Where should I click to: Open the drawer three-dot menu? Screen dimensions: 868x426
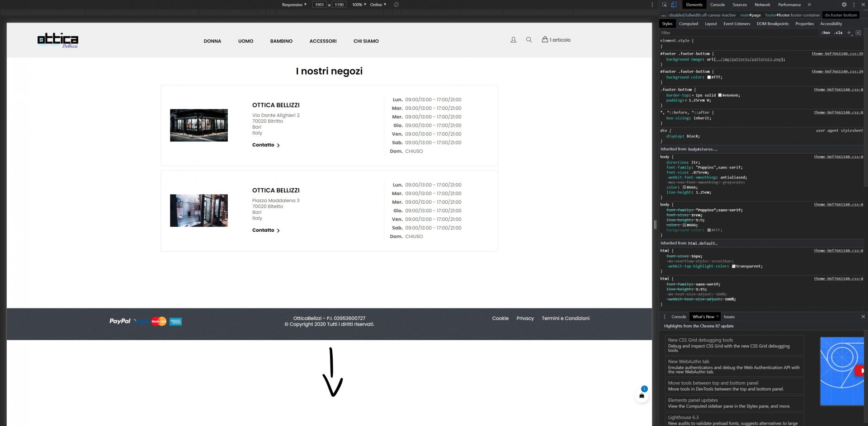pyautogui.click(x=665, y=317)
